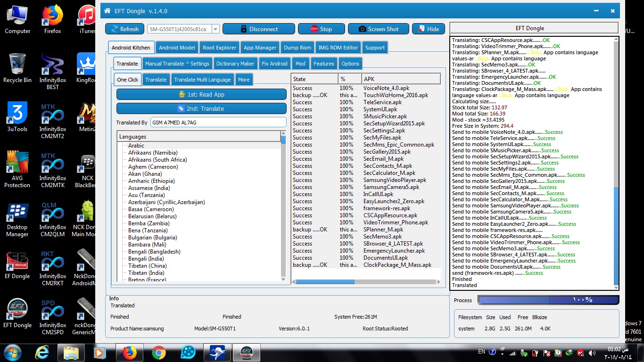Open InfinityBox CM2MTK desktop shortcut
This screenshot has width=644, height=362.
pos(52,170)
